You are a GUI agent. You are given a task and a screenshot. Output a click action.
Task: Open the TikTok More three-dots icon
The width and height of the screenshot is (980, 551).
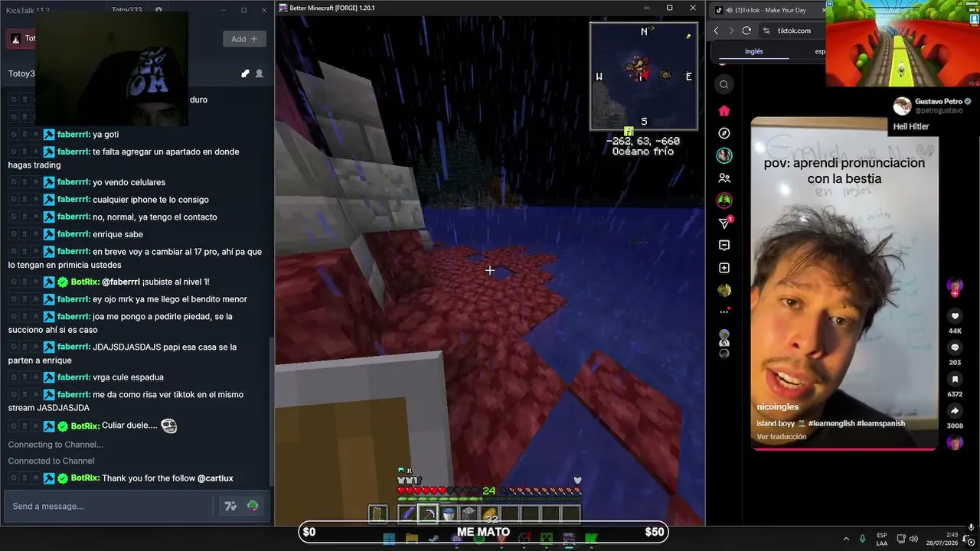[724, 312]
